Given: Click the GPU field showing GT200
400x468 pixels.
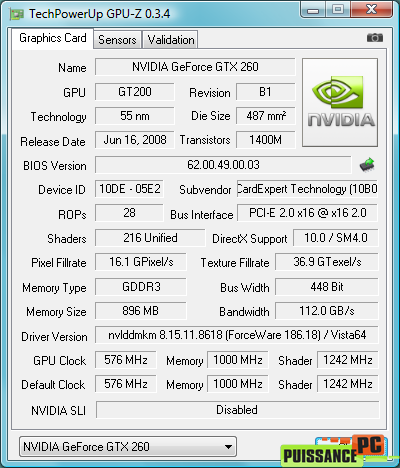Looking at the screenshot, I should [135, 92].
